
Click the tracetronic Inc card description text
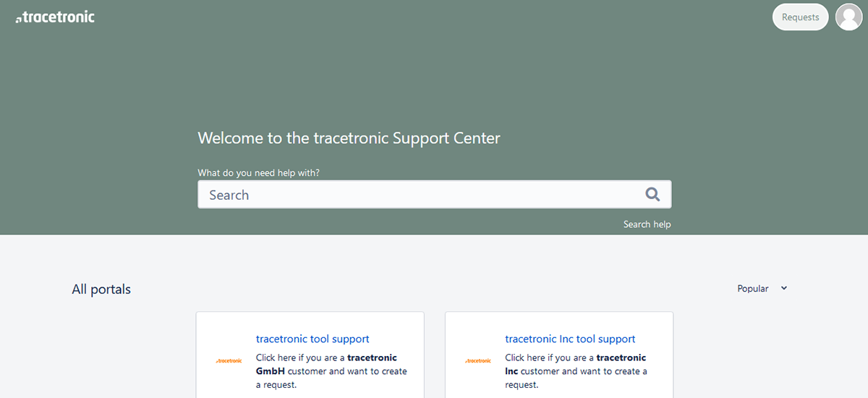point(576,371)
